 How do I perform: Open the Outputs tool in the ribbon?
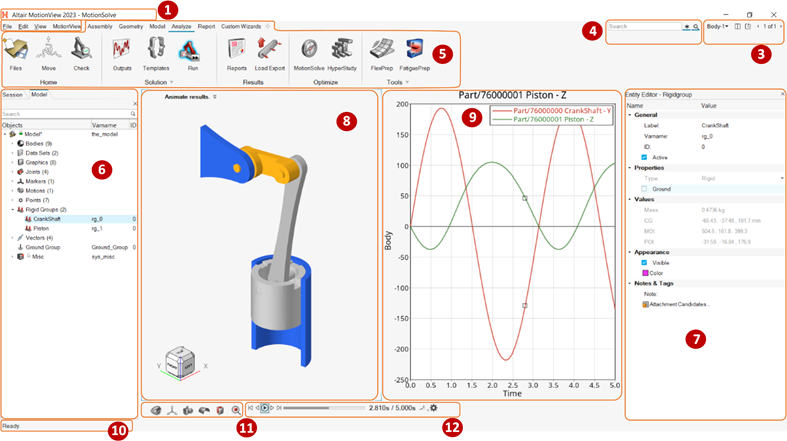tap(122, 49)
